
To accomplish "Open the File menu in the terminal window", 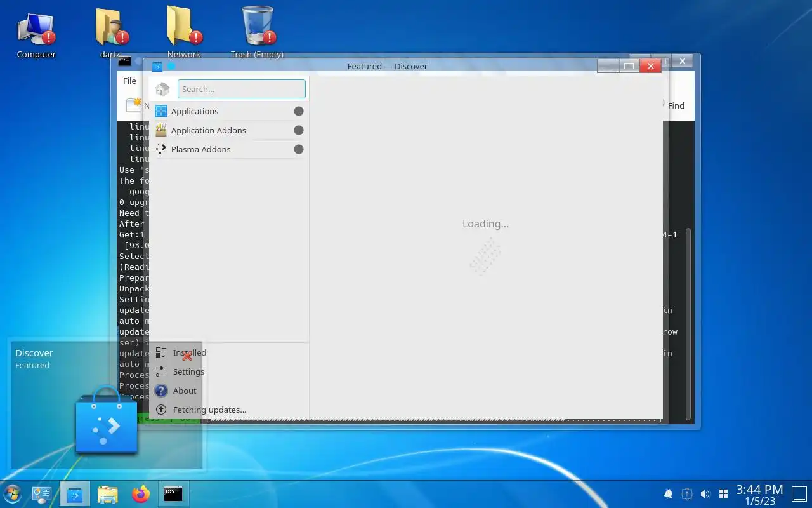I will click(x=129, y=81).
